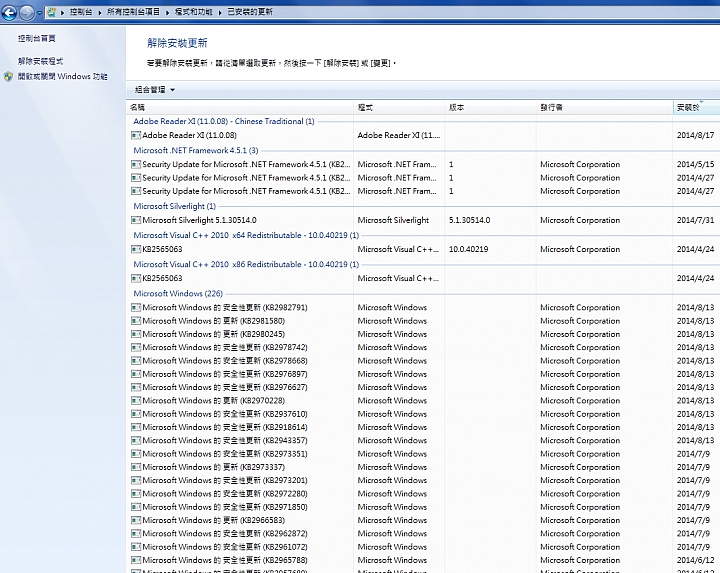720x573 pixels.
Task: Sort by the 安裝於 column header
Action: pos(696,107)
